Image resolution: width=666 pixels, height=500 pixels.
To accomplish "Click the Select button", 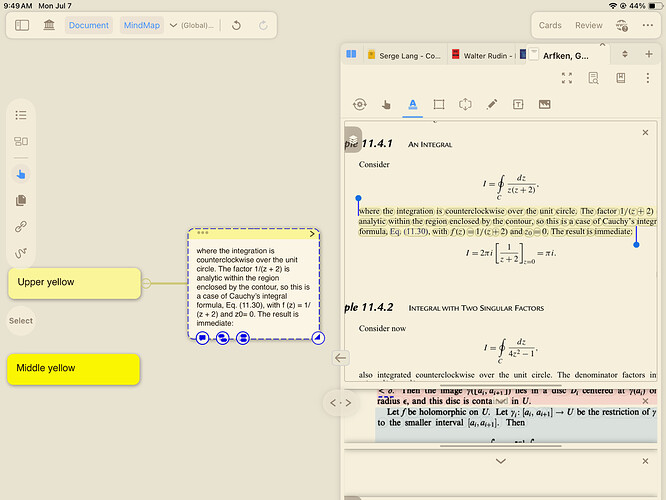I will tap(21, 321).
